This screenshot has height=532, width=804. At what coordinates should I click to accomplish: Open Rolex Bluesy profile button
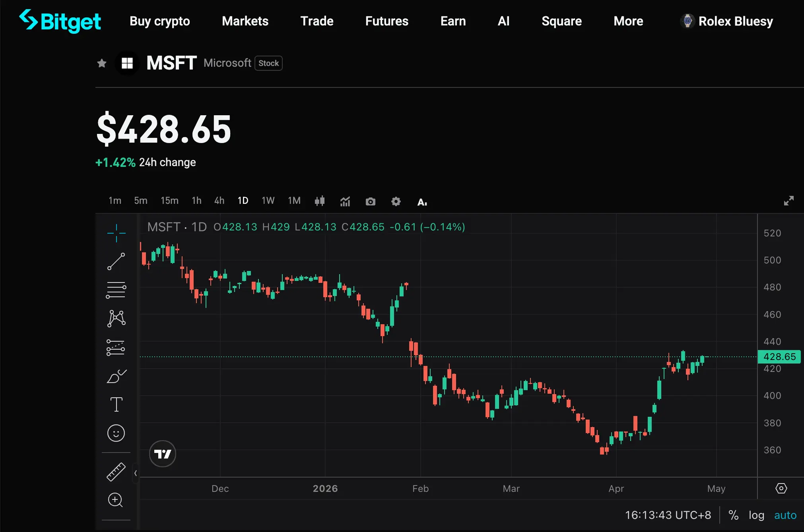[727, 21]
